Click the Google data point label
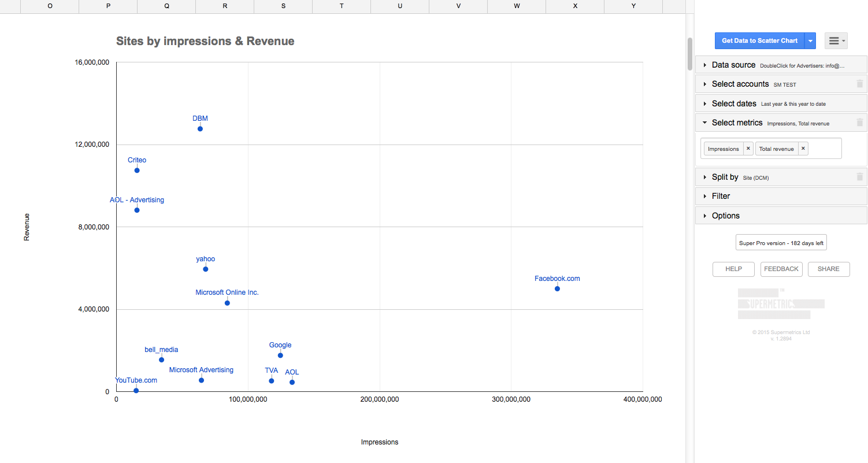This screenshot has width=868, height=463. 280,345
